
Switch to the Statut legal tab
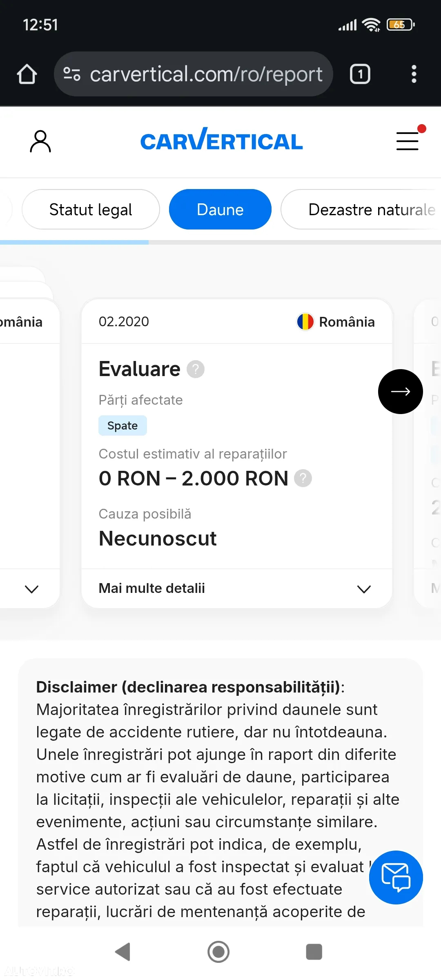tap(91, 209)
